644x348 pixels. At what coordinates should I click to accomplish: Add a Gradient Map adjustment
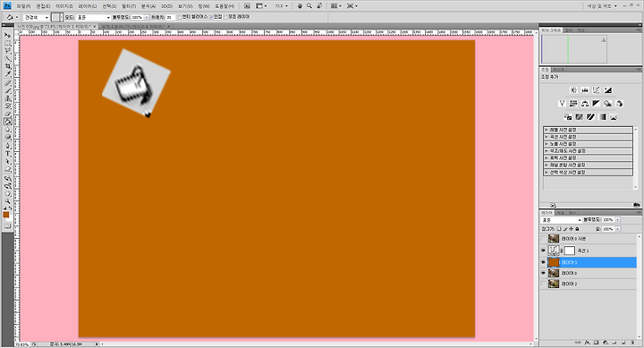603,117
